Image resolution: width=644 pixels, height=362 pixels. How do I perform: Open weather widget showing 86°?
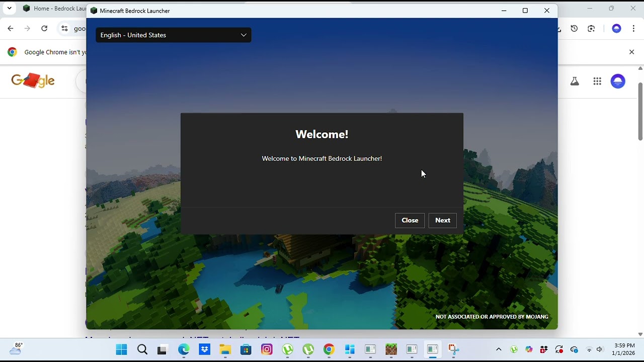coord(16,348)
